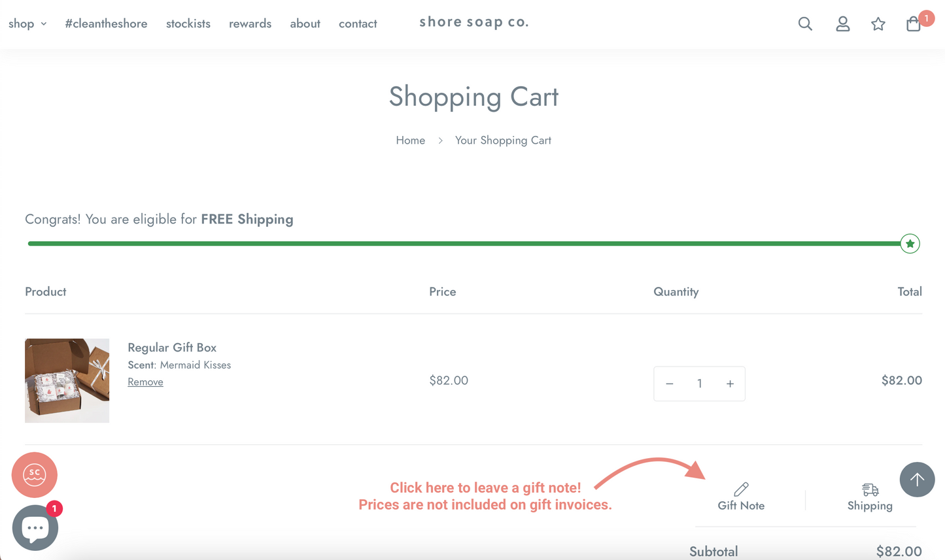Viewport: 945px width, 560px height.
Task: Open wishlist star icon in header
Action: pos(878,24)
